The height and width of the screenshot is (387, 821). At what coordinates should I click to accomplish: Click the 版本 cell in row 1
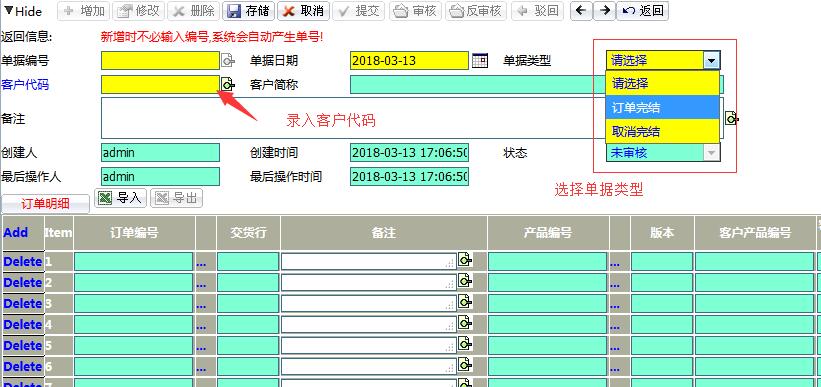pyautogui.click(x=662, y=261)
